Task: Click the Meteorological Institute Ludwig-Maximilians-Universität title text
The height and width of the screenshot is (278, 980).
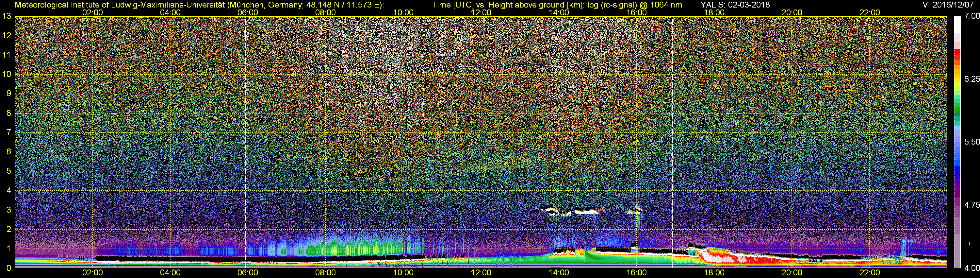Action: pyautogui.click(x=199, y=5)
